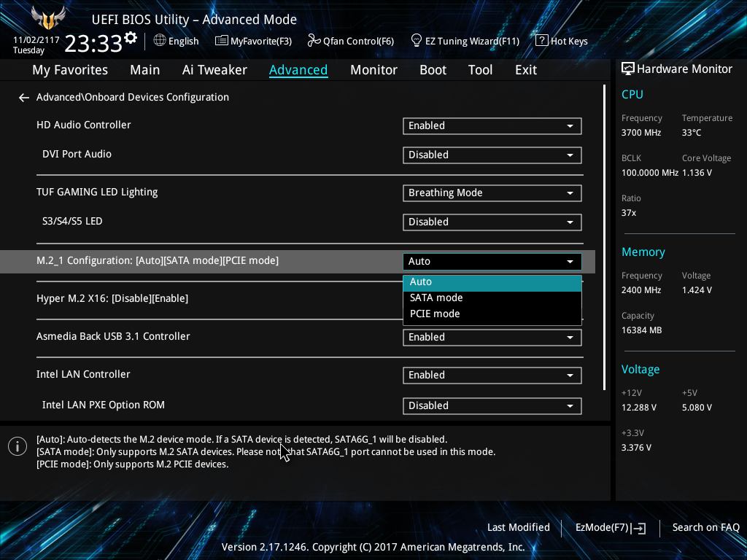Click the Hardware Monitor screen icon
The image size is (747, 560).
point(628,69)
